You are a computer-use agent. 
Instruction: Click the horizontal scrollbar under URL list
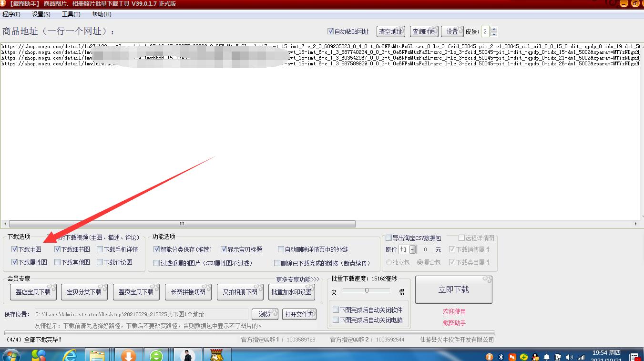pos(182,224)
